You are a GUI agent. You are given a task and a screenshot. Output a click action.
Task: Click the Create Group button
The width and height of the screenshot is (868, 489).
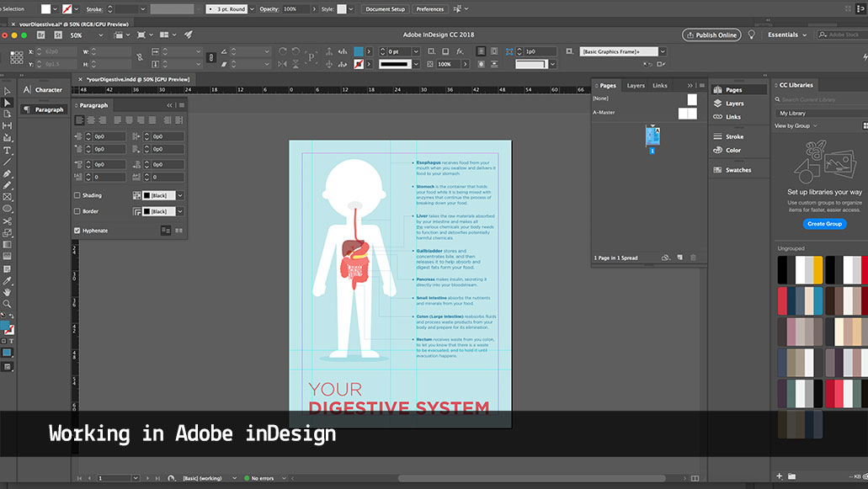pos(824,224)
